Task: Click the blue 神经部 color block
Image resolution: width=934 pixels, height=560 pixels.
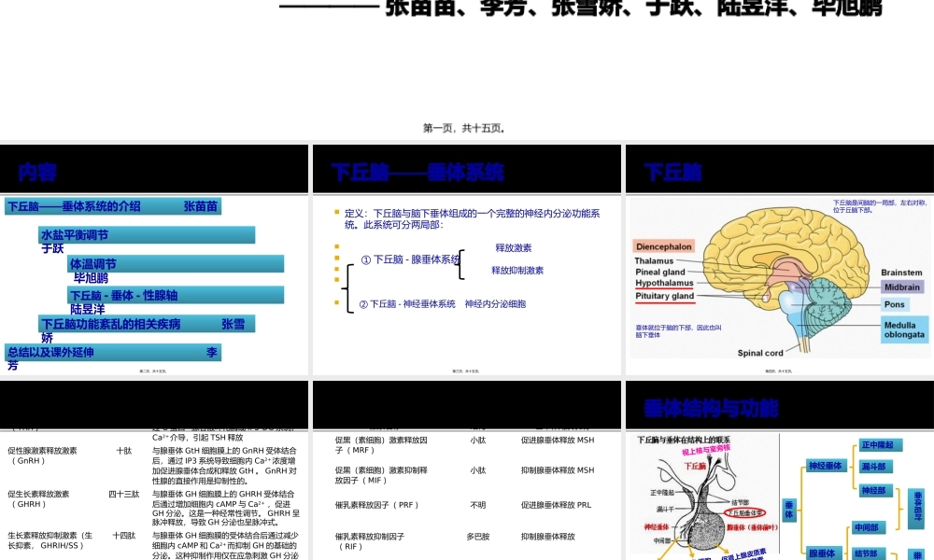Action: click(875, 490)
